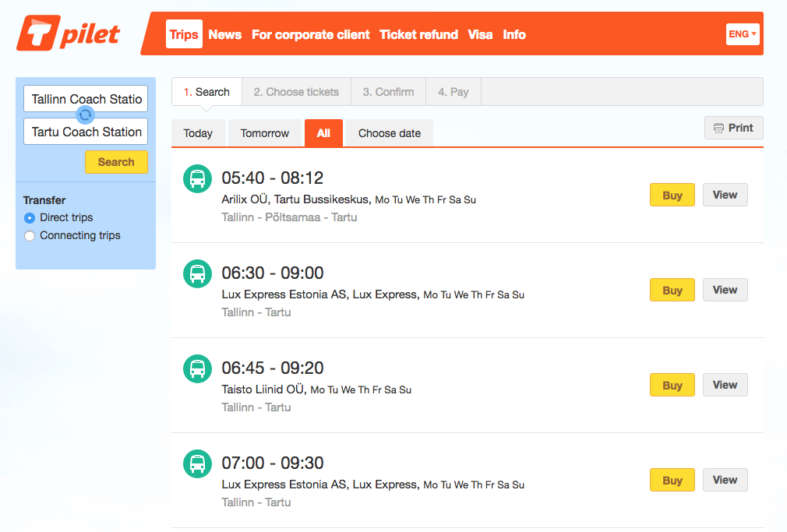Select Direct trips radio button
The image size is (787, 532).
click(x=30, y=218)
